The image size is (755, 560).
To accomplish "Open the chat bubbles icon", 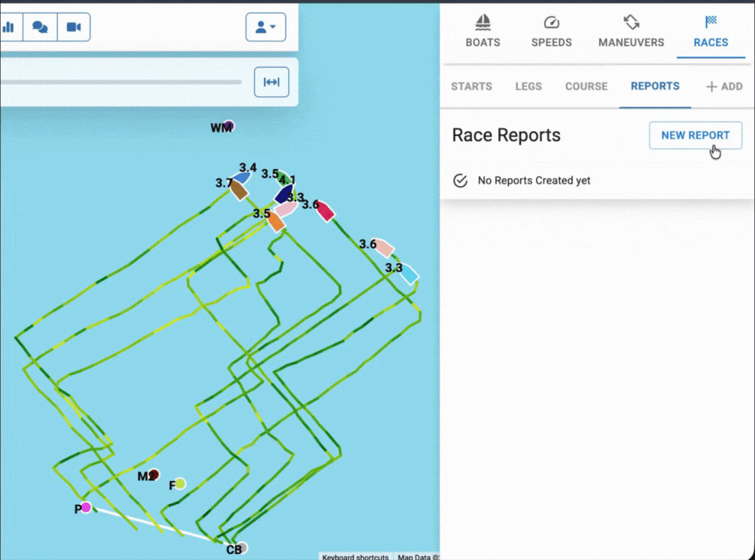I will [40, 27].
